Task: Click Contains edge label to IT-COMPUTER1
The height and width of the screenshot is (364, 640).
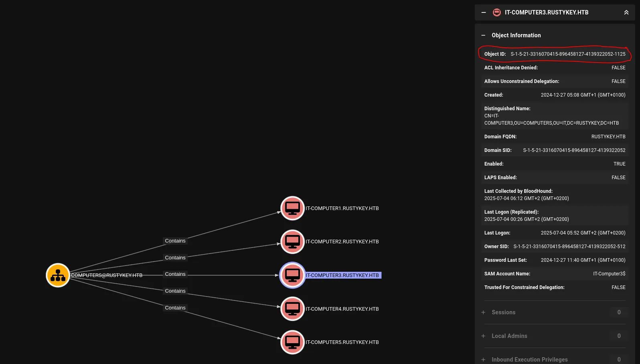Action: click(175, 241)
